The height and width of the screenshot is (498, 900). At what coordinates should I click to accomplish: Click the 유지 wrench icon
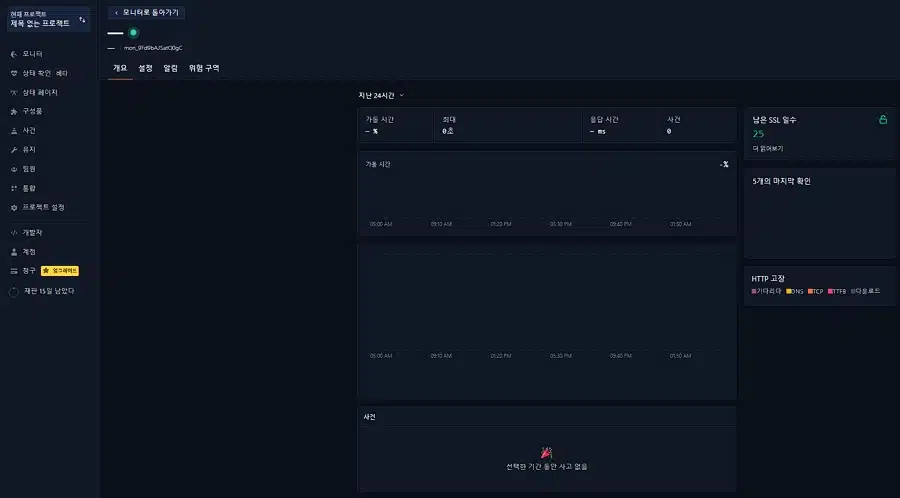point(14,150)
